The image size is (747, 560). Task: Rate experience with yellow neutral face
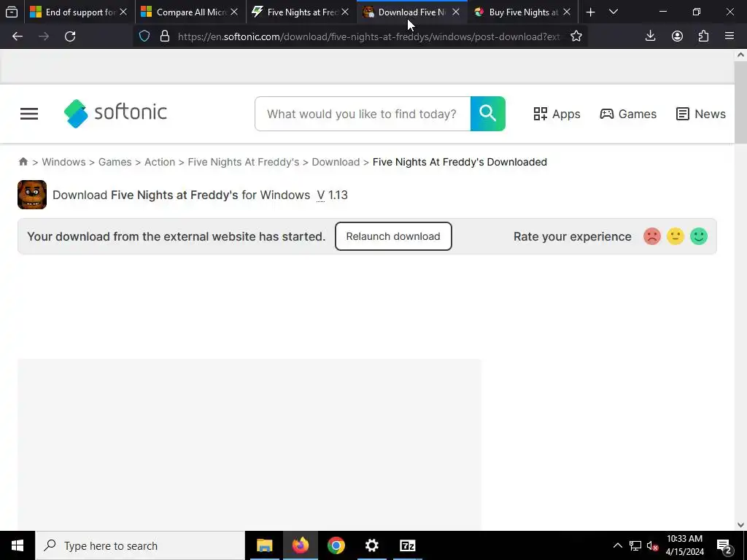(675, 236)
